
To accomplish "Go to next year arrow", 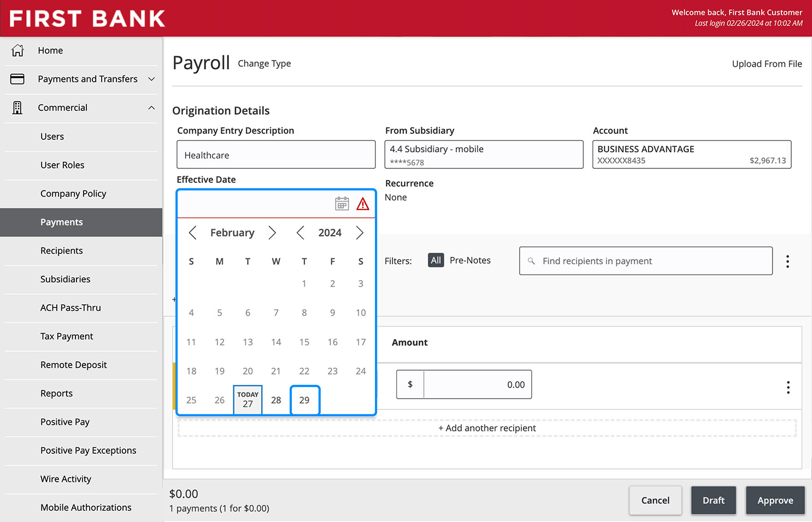I will tap(360, 233).
